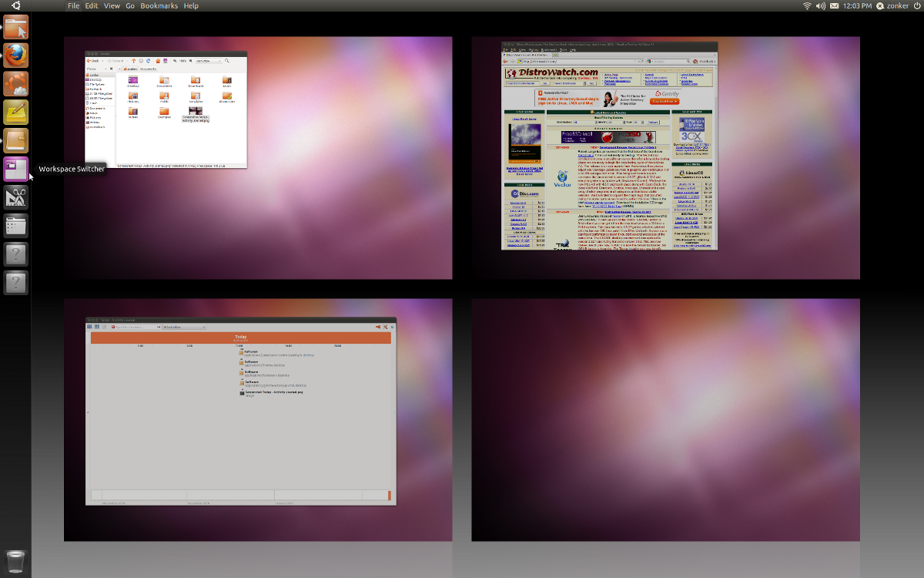This screenshot has width=924, height=578.
Task: Click the Up arrow in file manager toolbar
Action: pos(133,61)
